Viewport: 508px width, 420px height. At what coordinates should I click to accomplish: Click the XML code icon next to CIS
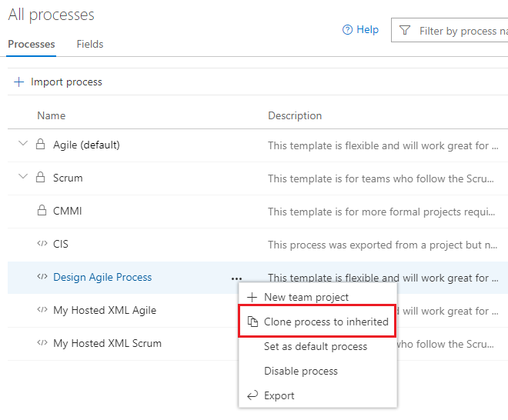point(42,243)
